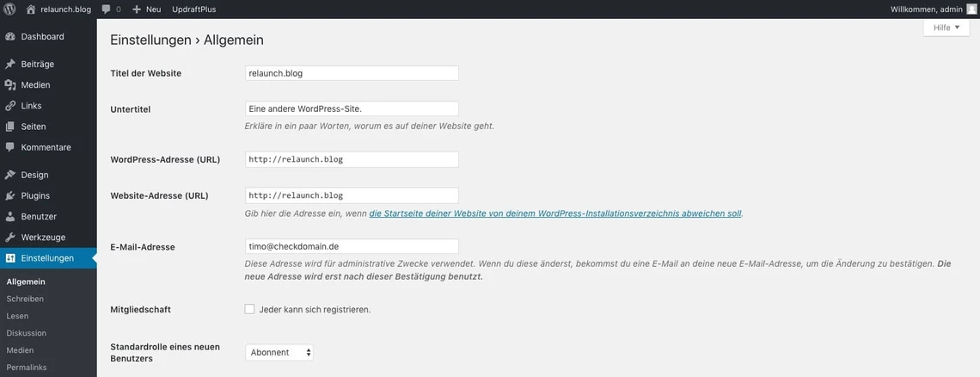Click the Medien sidebar icon
Image resolution: width=980 pixels, height=377 pixels.
(10, 85)
